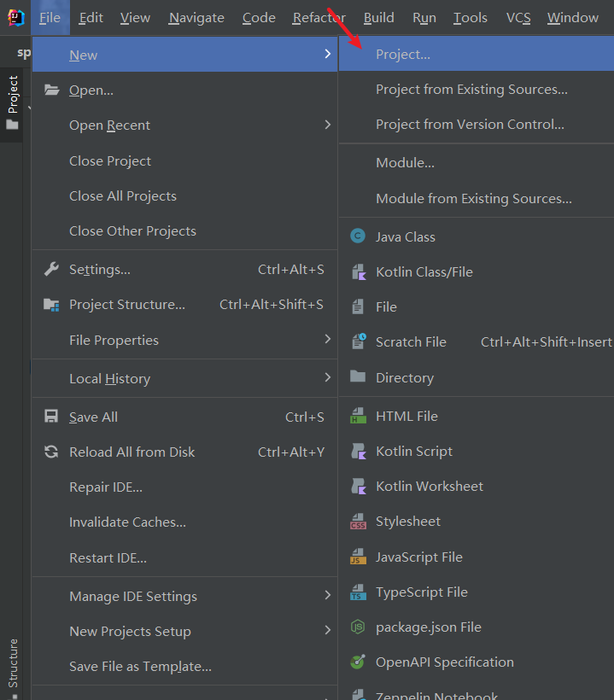The image size is (614, 700).
Task: Select the OpenAPI Specification icon
Action: pos(359,662)
